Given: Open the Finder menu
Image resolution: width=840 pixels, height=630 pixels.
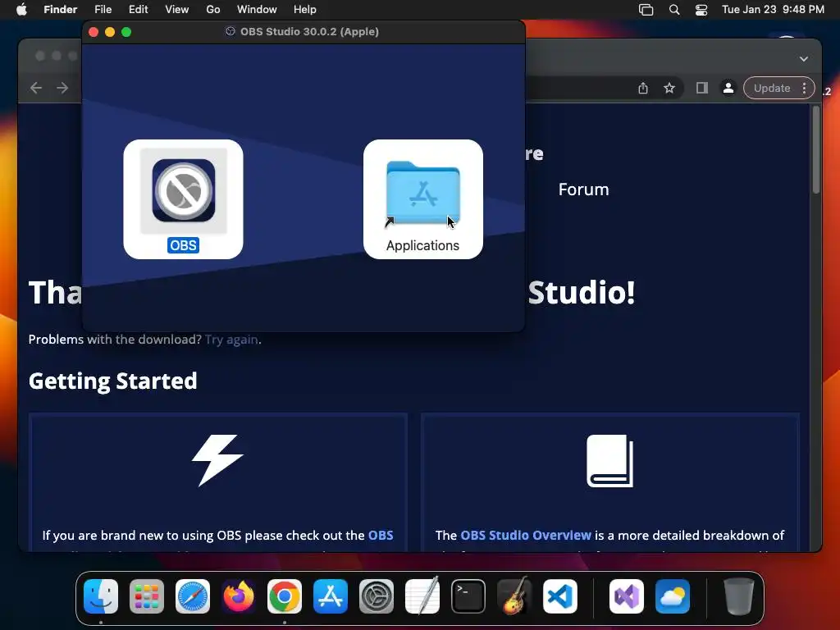Looking at the screenshot, I should [x=61, y=10].
